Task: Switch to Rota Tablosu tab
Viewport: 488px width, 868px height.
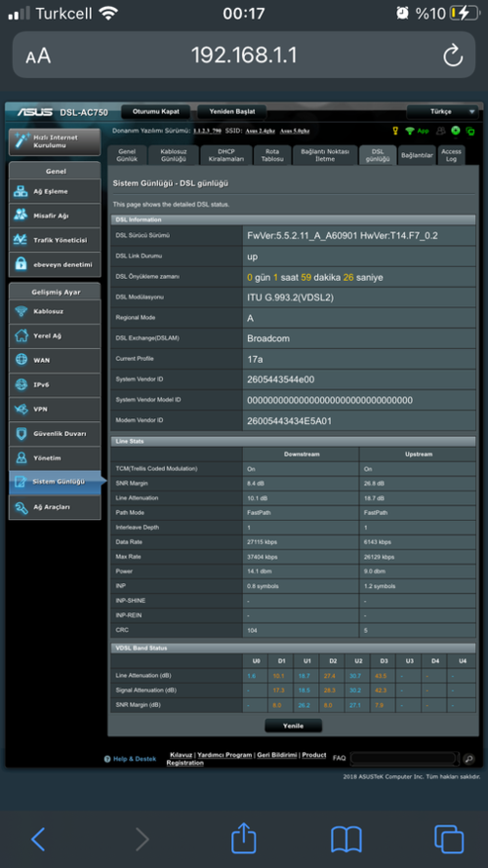Action: (272, 155)
